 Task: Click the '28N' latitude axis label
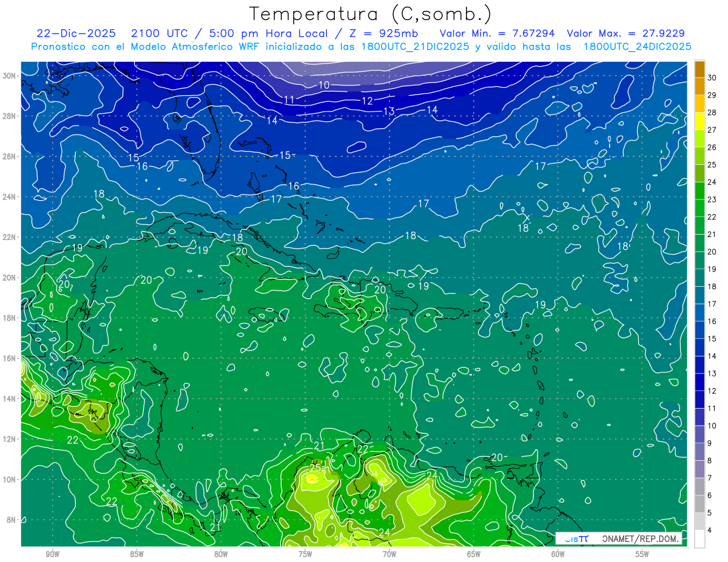pos(10,116)
